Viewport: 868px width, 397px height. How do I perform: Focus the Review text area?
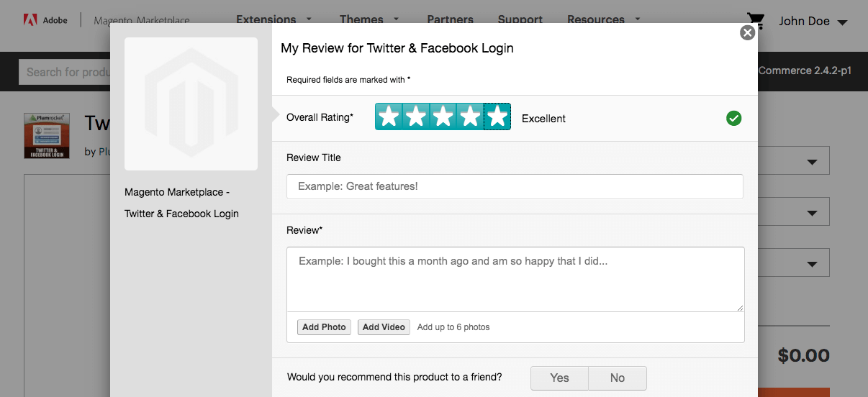tap(515, 279)
